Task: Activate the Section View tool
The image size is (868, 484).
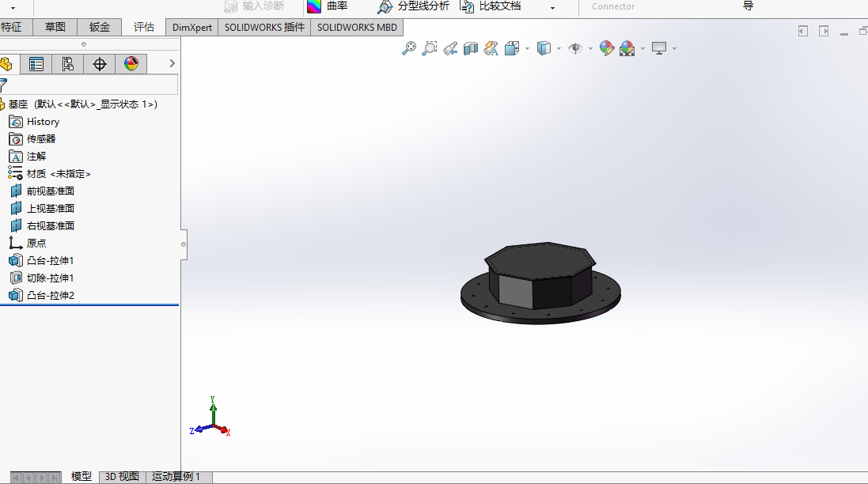Action: pyautogui.click(x=471, y=48)
